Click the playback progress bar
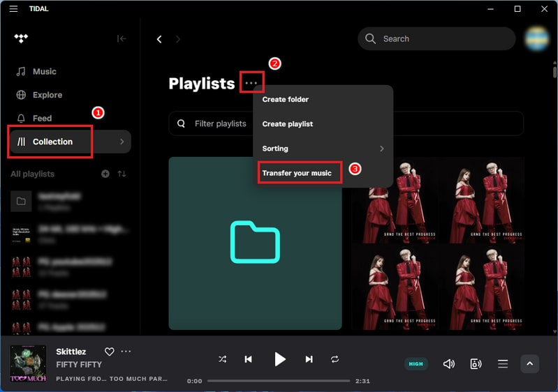This screenshot has height=392, width=558. (279, 381)
